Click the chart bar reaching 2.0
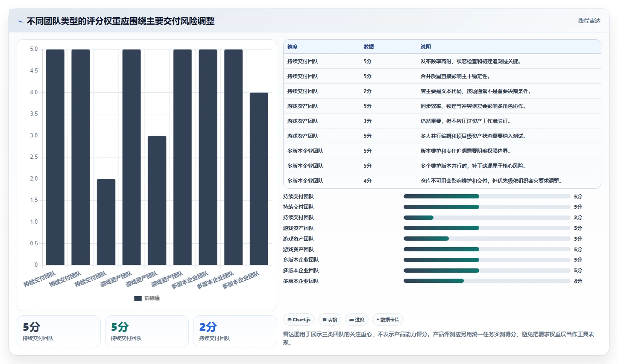Screen dimensions: 618x364 [x=106, y=222]
